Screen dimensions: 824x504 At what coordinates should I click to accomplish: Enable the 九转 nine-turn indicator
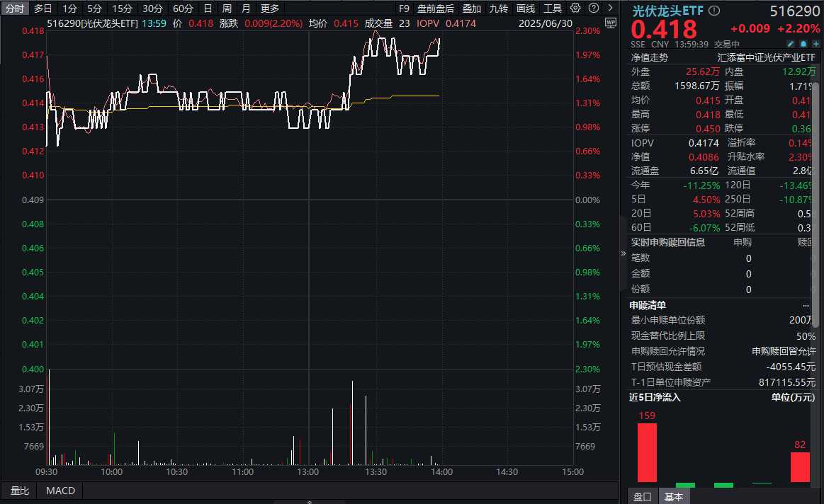pyautogui.click(x=499, y=8)
